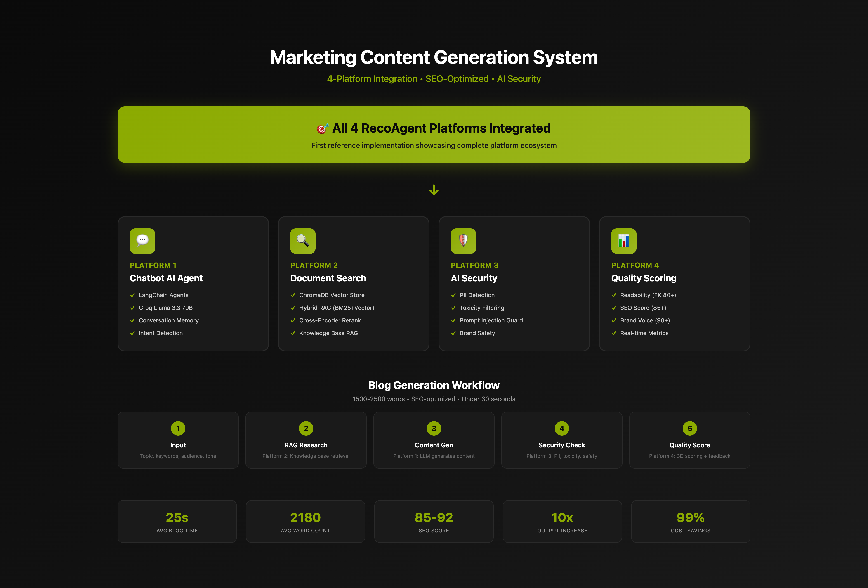Click the Platform 4 label heading
Screen dimensions: 868x588
pyautogui.click(x=634, y=265)
